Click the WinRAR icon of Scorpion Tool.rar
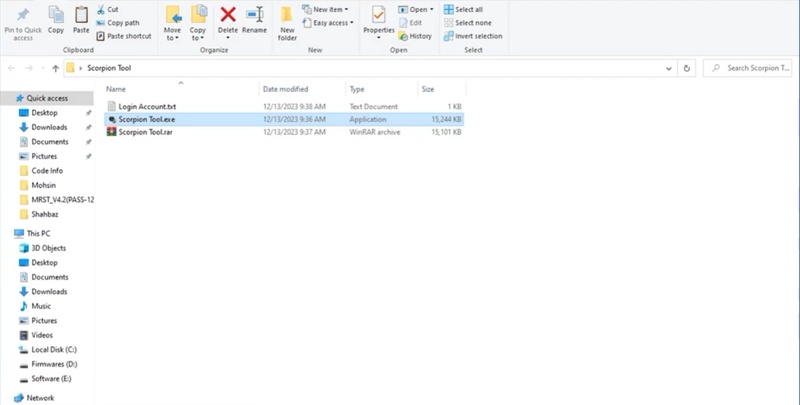The width and height of the screenshot is (800, 405). (x=112, y=132)
